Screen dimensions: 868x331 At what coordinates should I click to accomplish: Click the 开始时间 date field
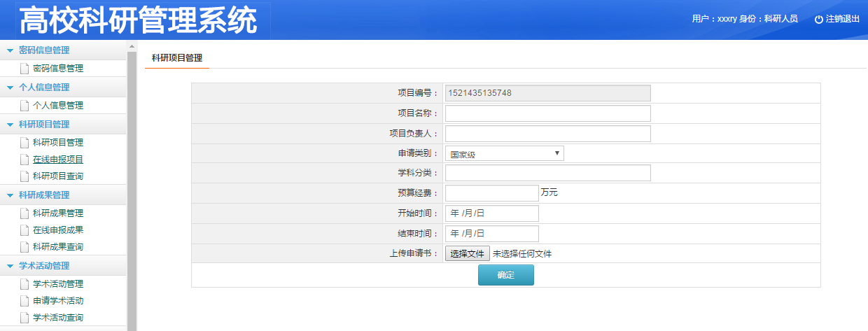tap(491, 213)
